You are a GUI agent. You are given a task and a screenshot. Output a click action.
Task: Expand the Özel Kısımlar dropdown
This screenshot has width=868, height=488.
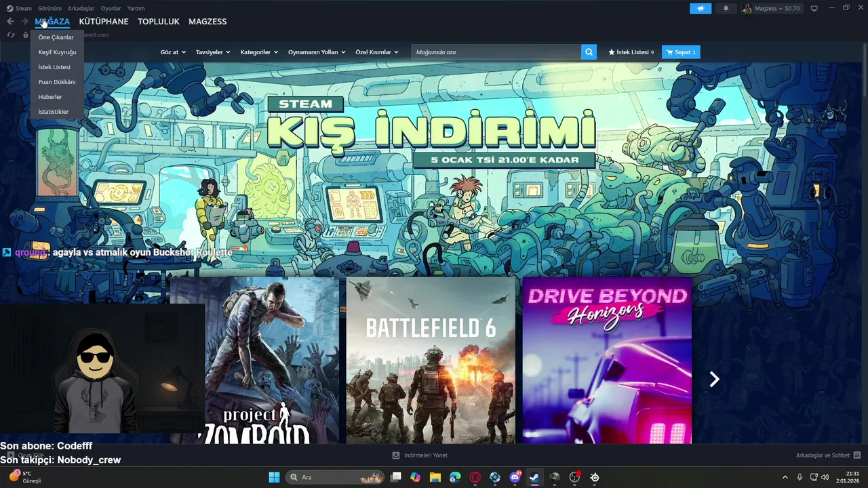click(377, 52)
